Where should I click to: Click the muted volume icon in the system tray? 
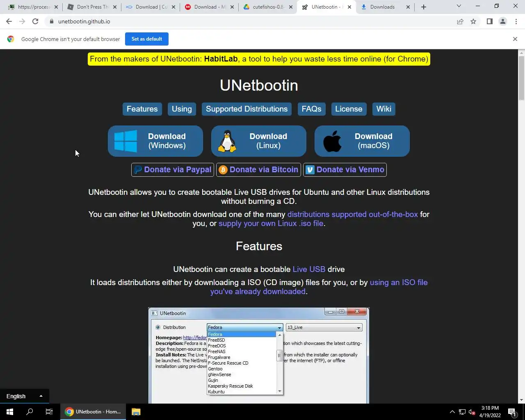coord(472,412)
